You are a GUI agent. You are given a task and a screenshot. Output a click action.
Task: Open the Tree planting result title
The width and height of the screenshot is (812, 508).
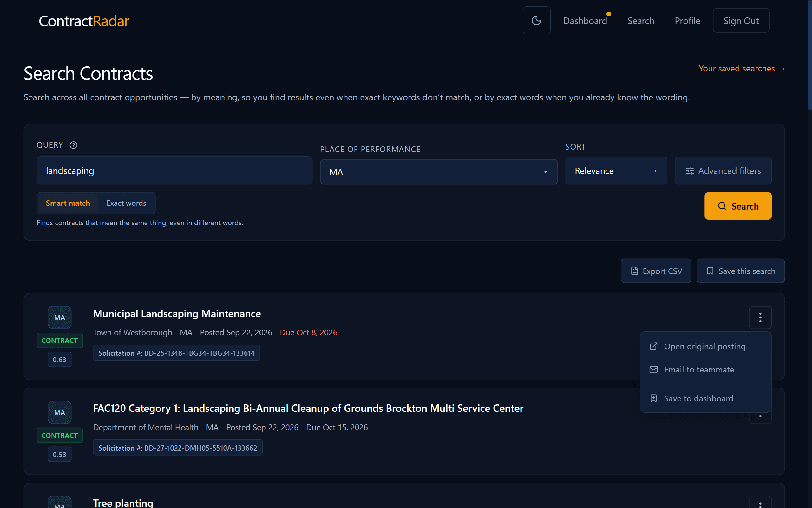[123, 503]
